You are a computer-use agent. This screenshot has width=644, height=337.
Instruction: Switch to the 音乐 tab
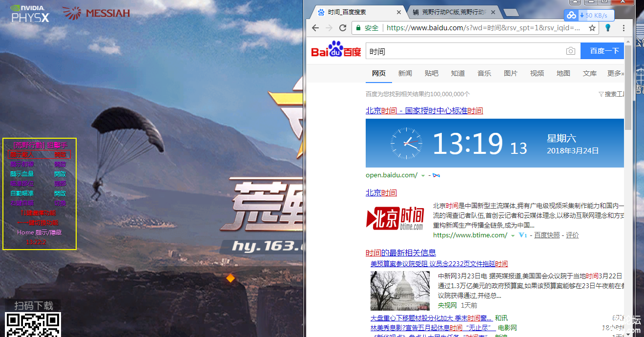pyautogui.click(x=484, y=73)
